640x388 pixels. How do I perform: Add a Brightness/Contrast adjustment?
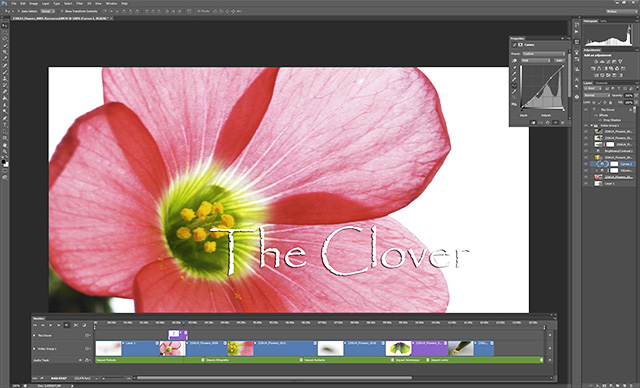[x=596, y=62]
